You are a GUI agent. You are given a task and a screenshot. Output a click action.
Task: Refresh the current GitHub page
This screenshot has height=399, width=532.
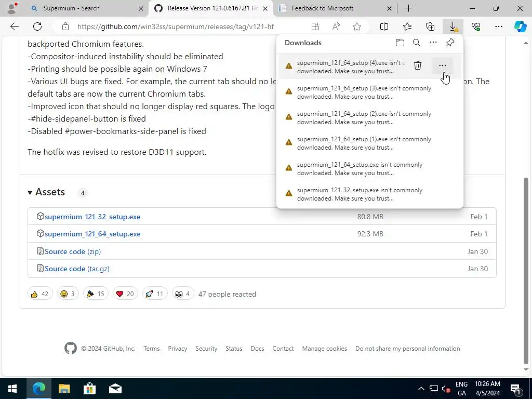tap(37, 26)
